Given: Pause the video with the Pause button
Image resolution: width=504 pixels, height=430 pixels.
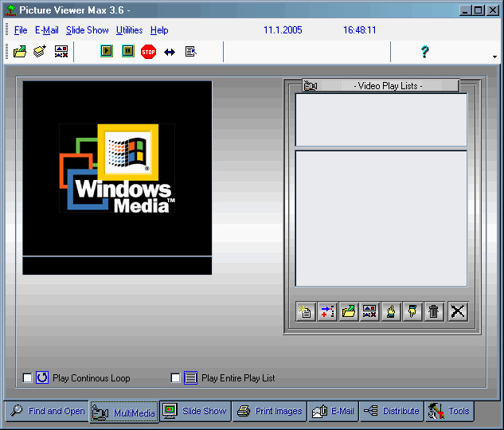Looking at the screenshot, I should [128, 51].
